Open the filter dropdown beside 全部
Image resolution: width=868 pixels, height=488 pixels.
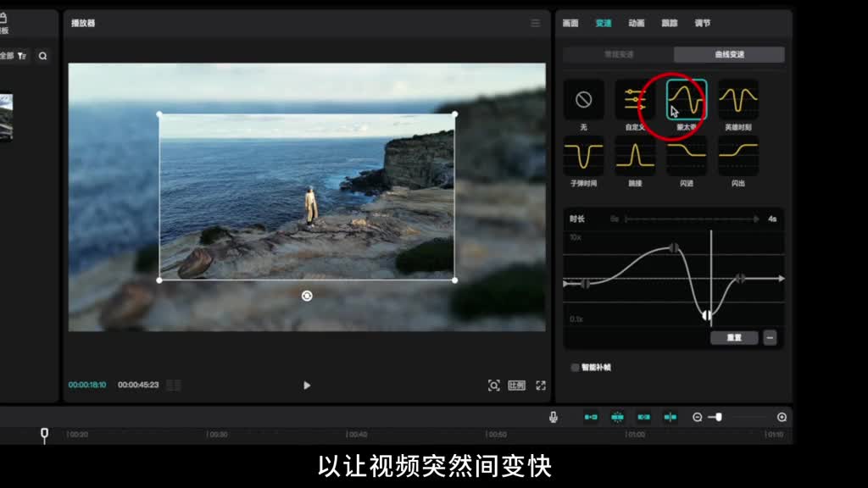(x=22, y=56)
